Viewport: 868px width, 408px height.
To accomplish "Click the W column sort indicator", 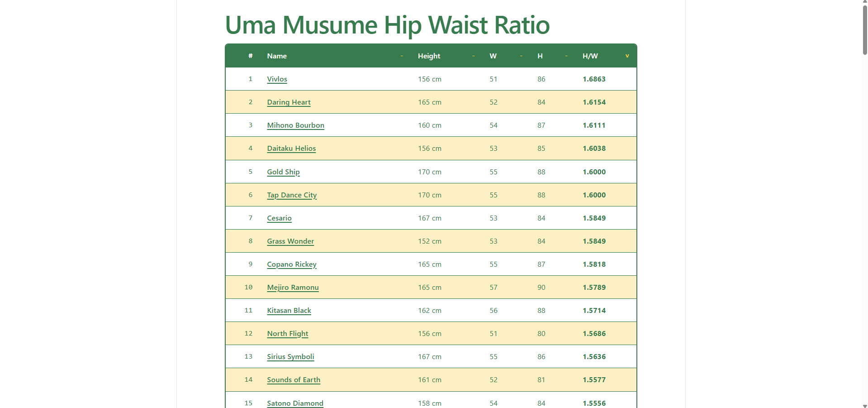I will pos(521,56).
